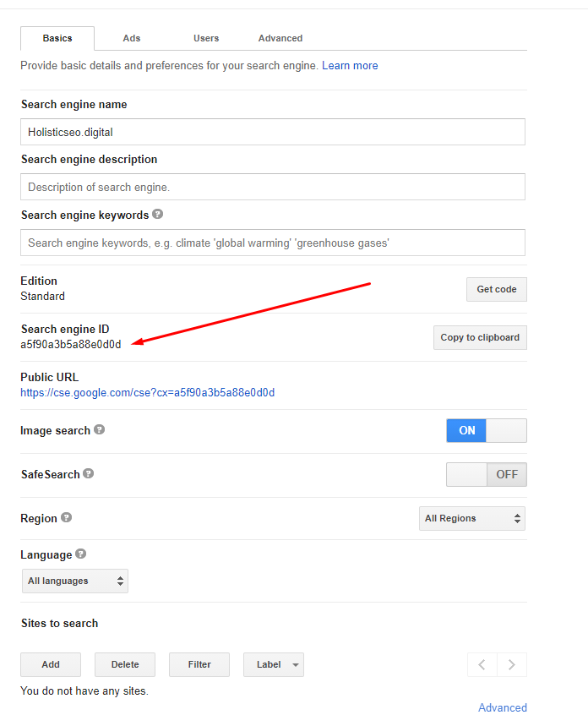Image resolution: width=588 pixels, height=715 pixels.
Task: Select the 'Standard' edition text
Action: (x=42, y=296)
